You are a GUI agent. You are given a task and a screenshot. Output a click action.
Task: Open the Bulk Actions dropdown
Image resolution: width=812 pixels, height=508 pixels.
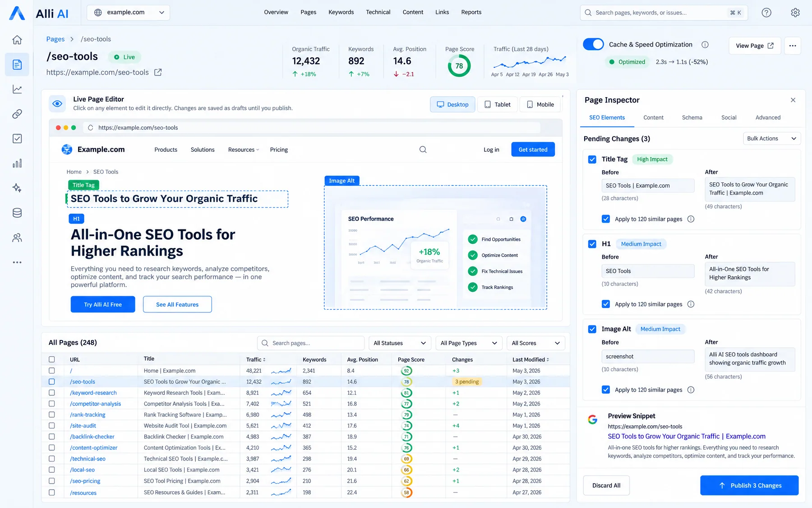771,139
